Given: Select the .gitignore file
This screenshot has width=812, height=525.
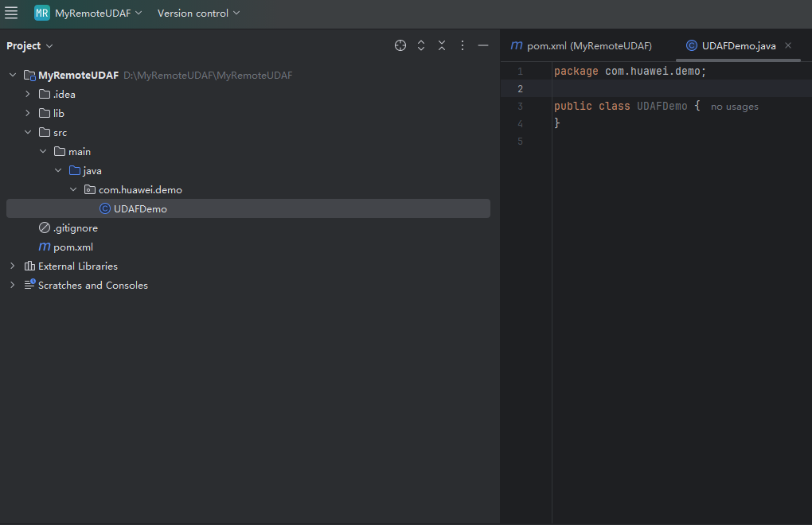Looking at the screenshot, I should click(x=75, y=228).
